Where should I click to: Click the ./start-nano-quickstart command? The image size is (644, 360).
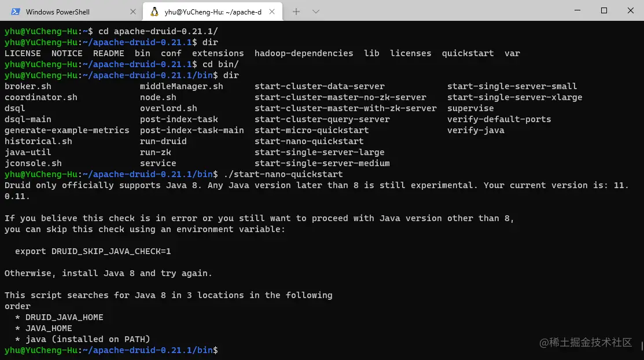(283, 174)
